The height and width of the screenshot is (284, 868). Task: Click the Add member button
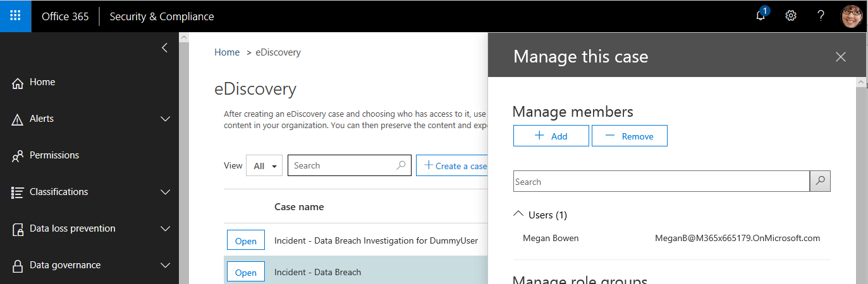point(551,136)
